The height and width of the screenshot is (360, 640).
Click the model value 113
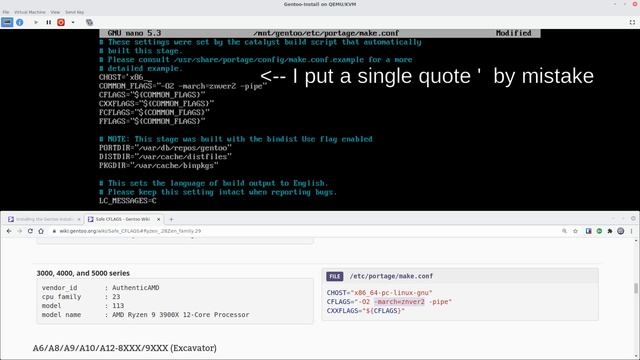118,306
